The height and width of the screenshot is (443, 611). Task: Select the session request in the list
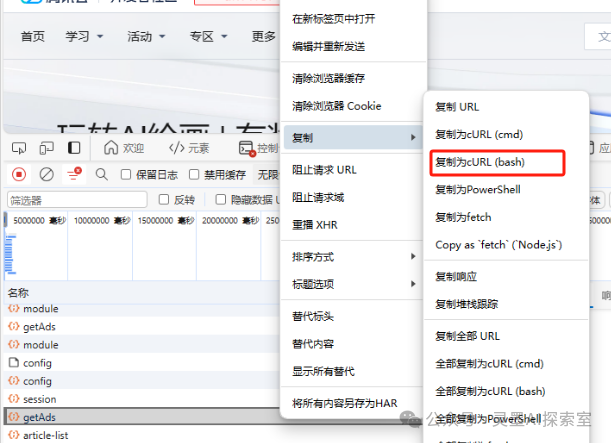pos(39,399)
